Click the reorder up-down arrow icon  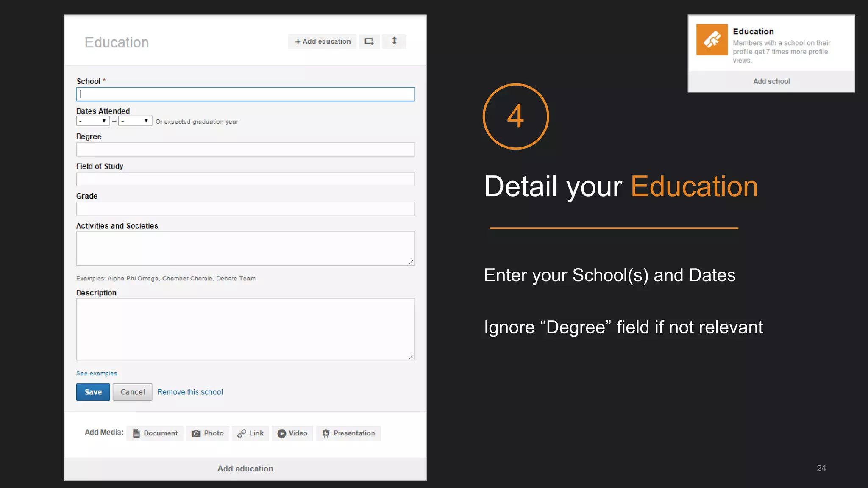pos(394,41)
